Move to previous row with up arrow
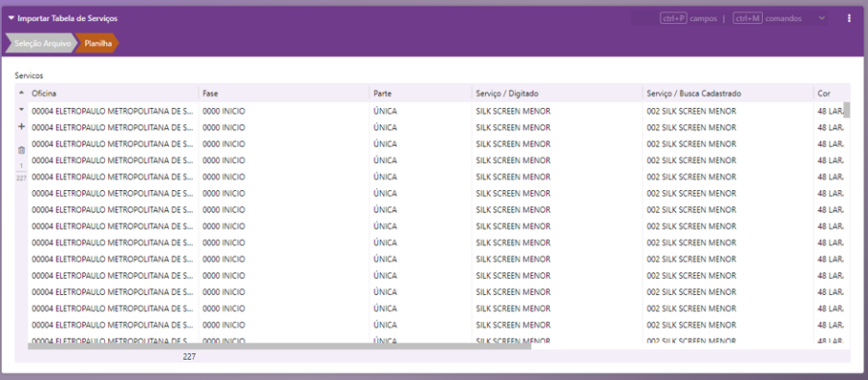This screenshot has height=380, width=868. (x=21, y=93)
